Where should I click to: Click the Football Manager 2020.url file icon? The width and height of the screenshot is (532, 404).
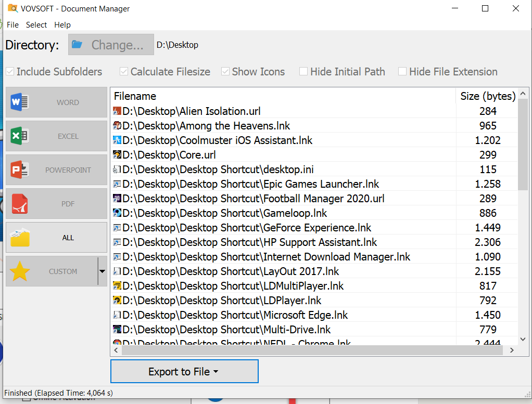pos(117,199)
